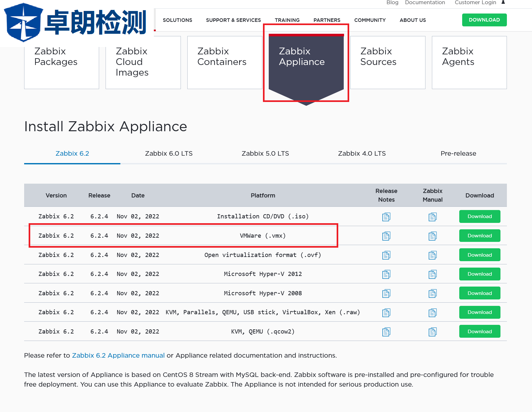Screen dimensions: 532x412
Task: Select the Zabbix Agents card
Action: point(469,63)
